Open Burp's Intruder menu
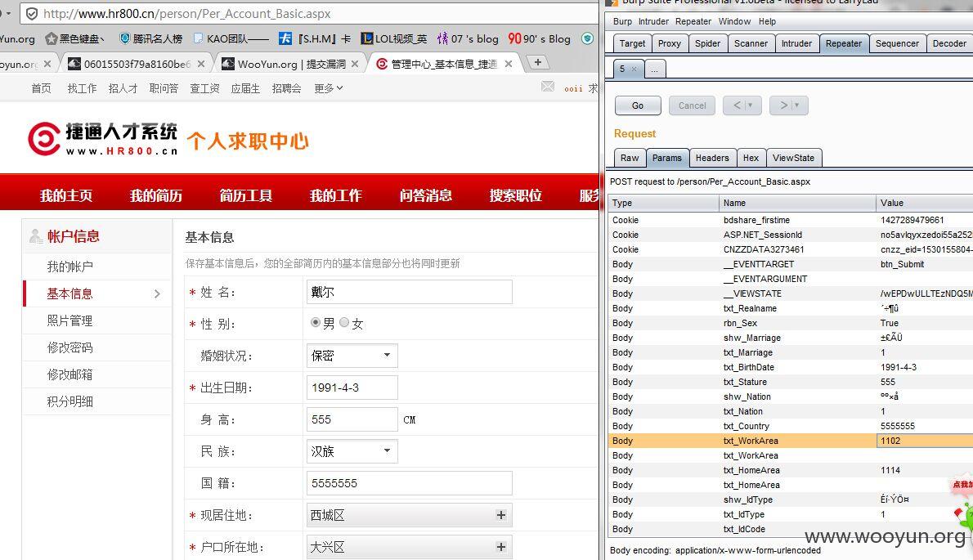This screenshot has height=560, width=973. 653,21
